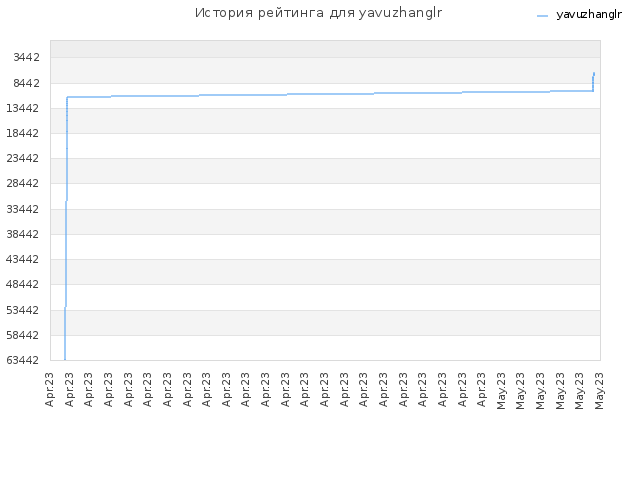Click the 8442 y-axis label
The height and width of the screenshot is (480, 640).
(27, 83)
